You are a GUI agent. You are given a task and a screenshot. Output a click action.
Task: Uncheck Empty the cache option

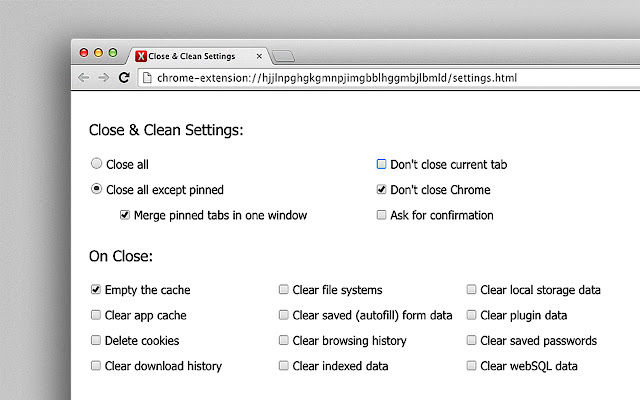pos(96,290)
